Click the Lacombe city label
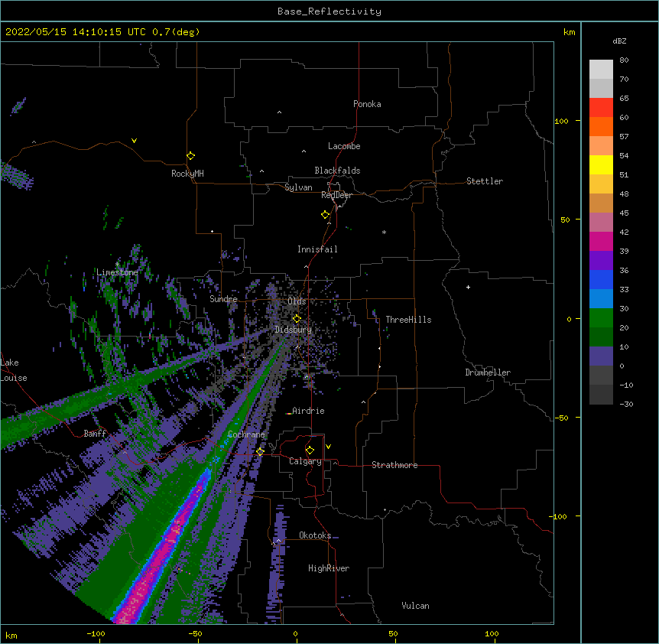This screenshot has height=644, width=659. click(x=344, y=146)
